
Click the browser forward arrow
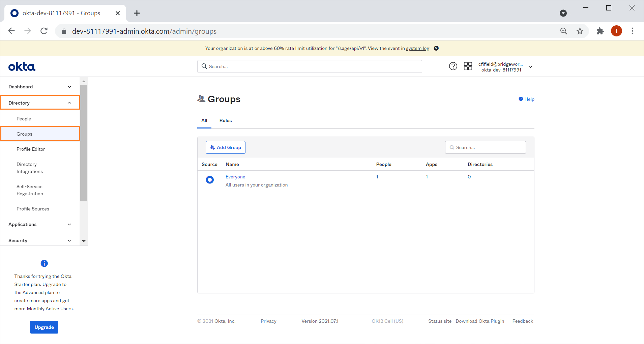(28, 31)
